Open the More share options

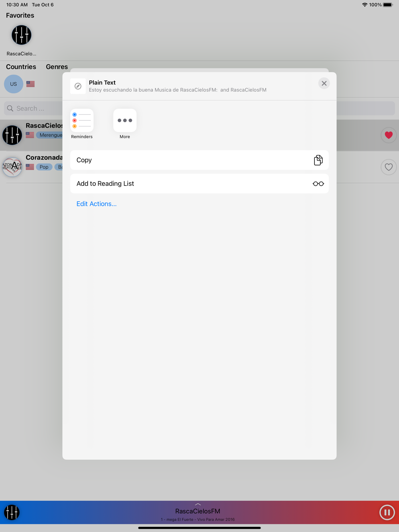[125, 120]
